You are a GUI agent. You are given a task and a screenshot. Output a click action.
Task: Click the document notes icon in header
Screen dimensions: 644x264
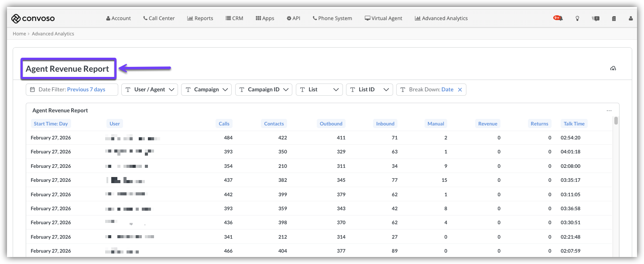(x=614, y=18)
